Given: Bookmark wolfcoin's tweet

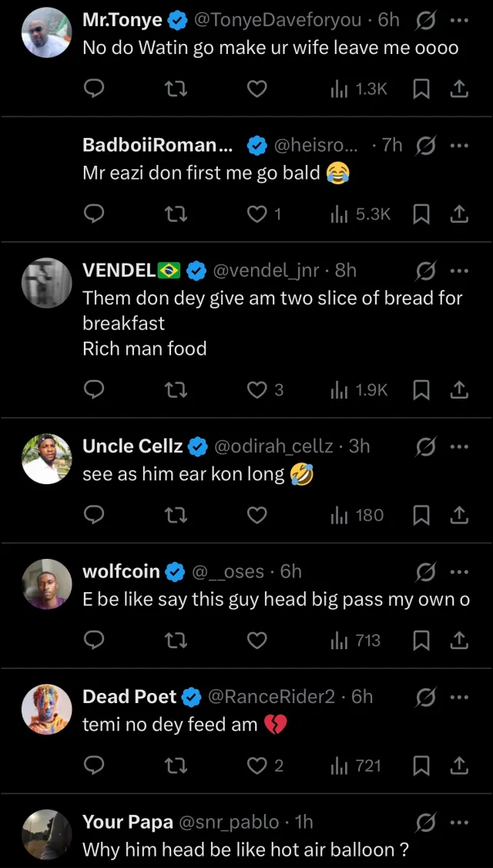Looking at the screenshot, I should click(421, 641).
